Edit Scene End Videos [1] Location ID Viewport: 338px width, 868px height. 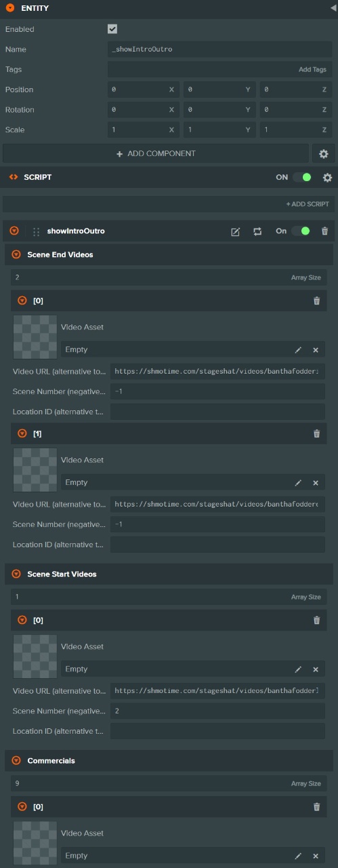pyautogui.click(x=217, y=545)
